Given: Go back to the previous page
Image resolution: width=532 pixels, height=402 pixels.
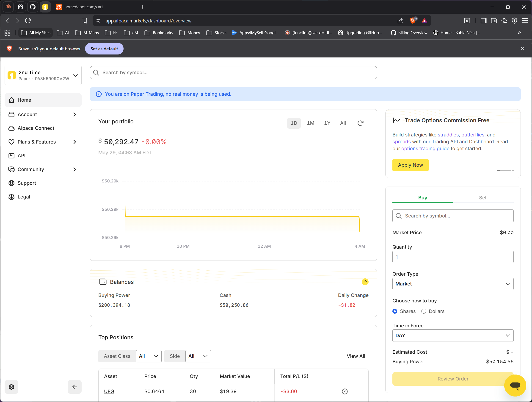Looking at the screenshot, I should (x=8, y=21).
